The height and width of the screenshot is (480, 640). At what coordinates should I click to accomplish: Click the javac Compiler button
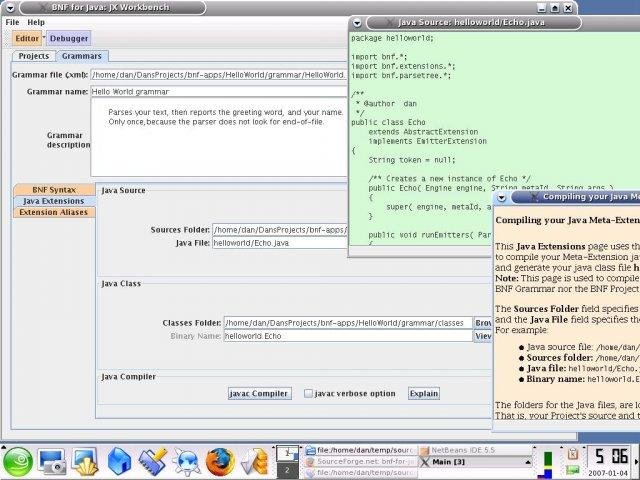(260, 393)
